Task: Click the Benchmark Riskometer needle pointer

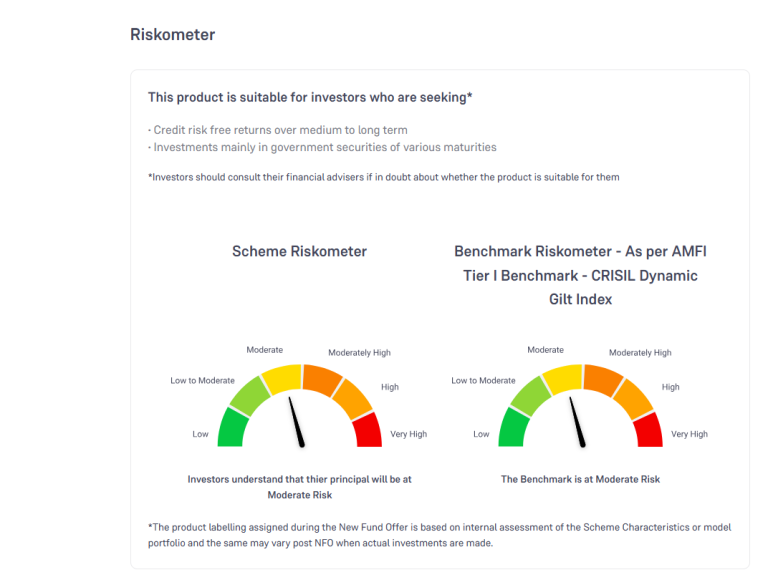Action: click(577, 421)
